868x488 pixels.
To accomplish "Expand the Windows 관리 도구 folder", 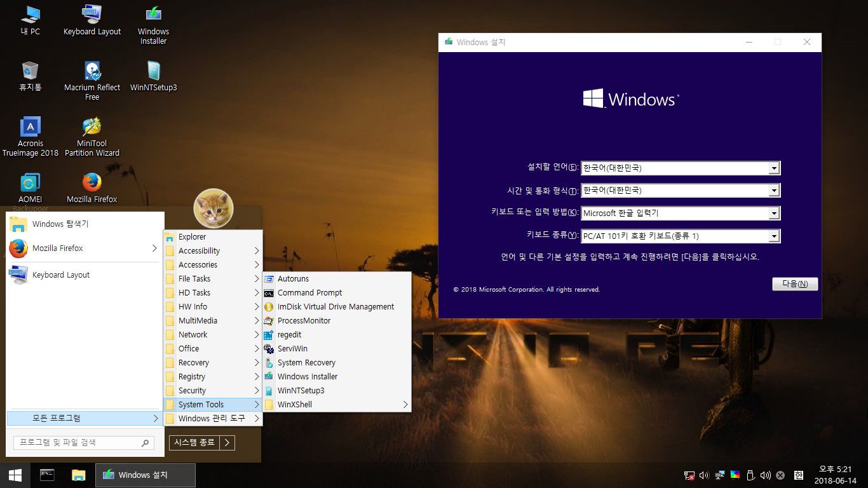I will pyautogui.click(x=213, y=418).
